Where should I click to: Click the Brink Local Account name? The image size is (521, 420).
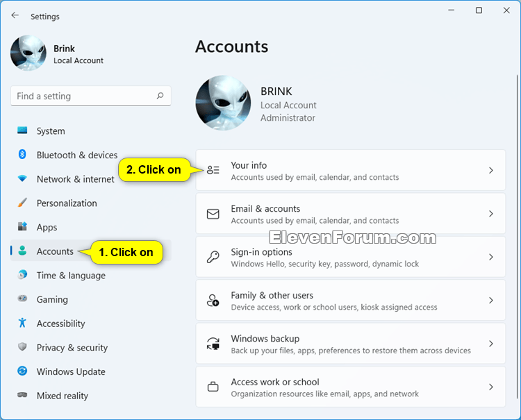tap(78, 54)
